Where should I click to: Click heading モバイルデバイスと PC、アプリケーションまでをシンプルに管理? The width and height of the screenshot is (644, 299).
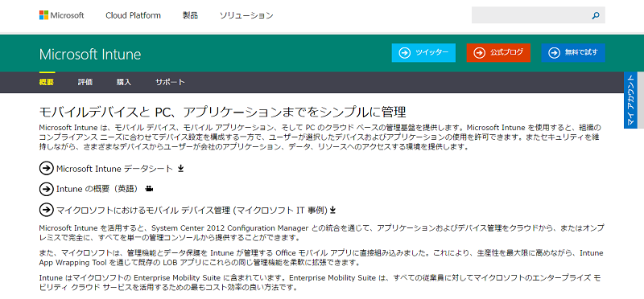pyautogui.click(x=222, y=112)
